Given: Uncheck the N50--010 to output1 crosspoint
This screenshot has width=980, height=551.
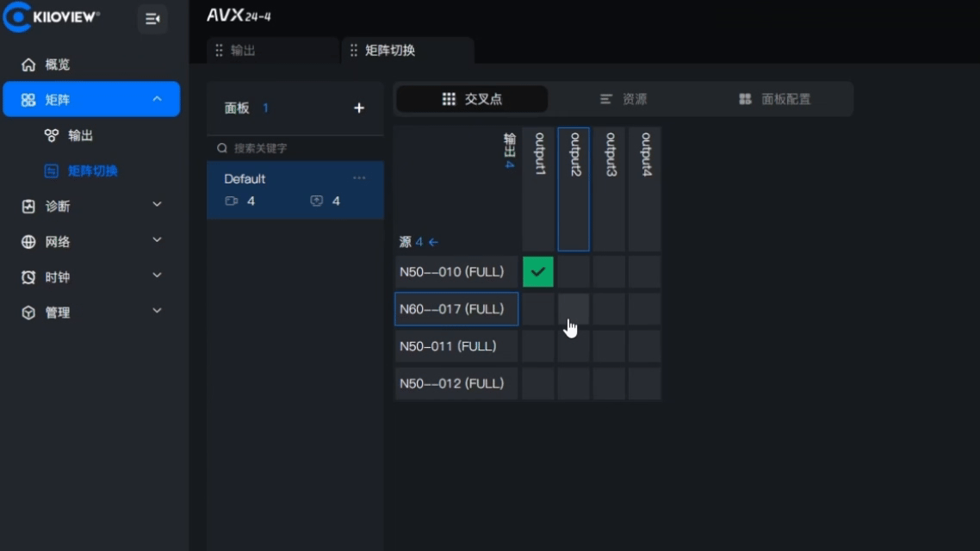Looking at the screenshot, I should pyautogui.click(x=538, y=272).
